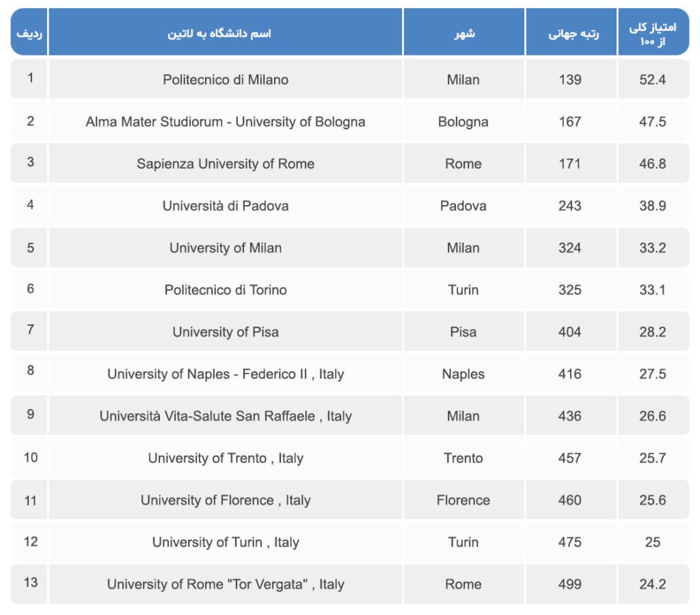The height and width of the screenshot is (615, 700).
Task: Click the Politecnico di Milano university name
Action: point(226,79)
